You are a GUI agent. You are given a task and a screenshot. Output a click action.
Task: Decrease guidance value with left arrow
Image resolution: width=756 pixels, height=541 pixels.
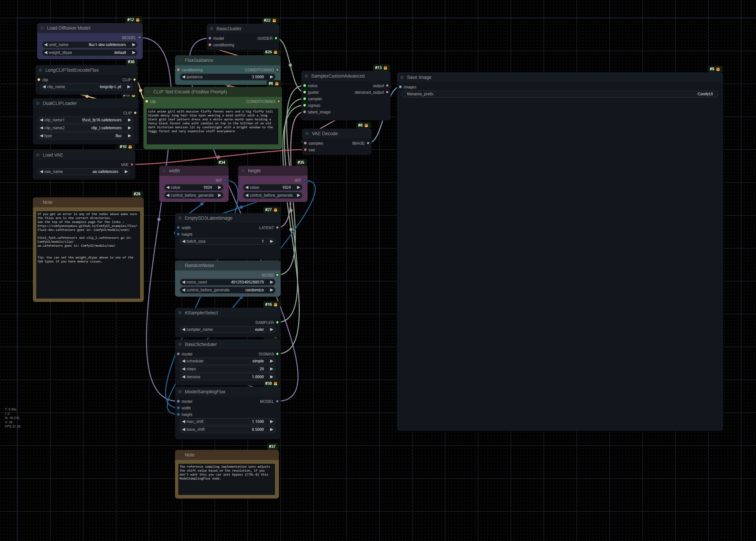click(x=184, y=77)
